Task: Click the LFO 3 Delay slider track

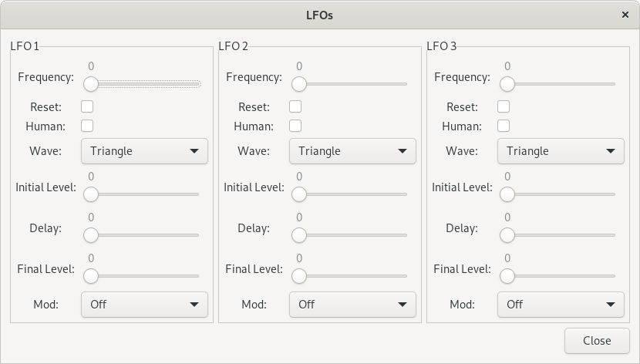Action: 561,235
